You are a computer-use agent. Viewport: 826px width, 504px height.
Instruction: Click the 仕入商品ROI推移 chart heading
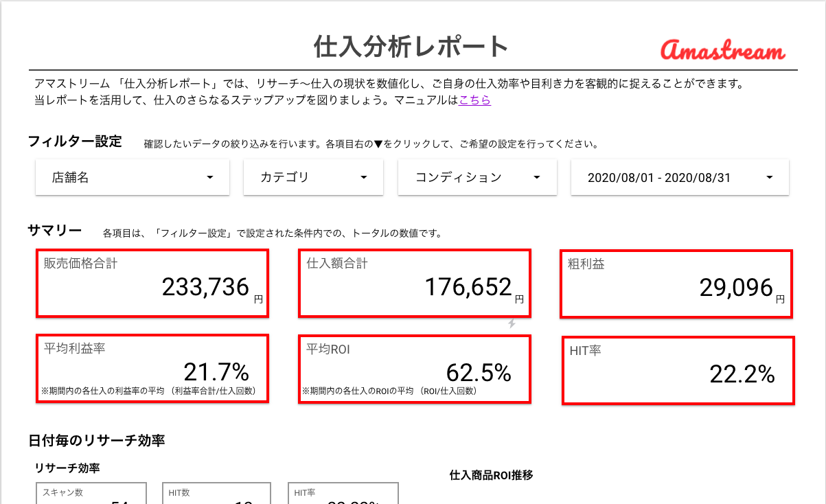[x=491, y=474]
